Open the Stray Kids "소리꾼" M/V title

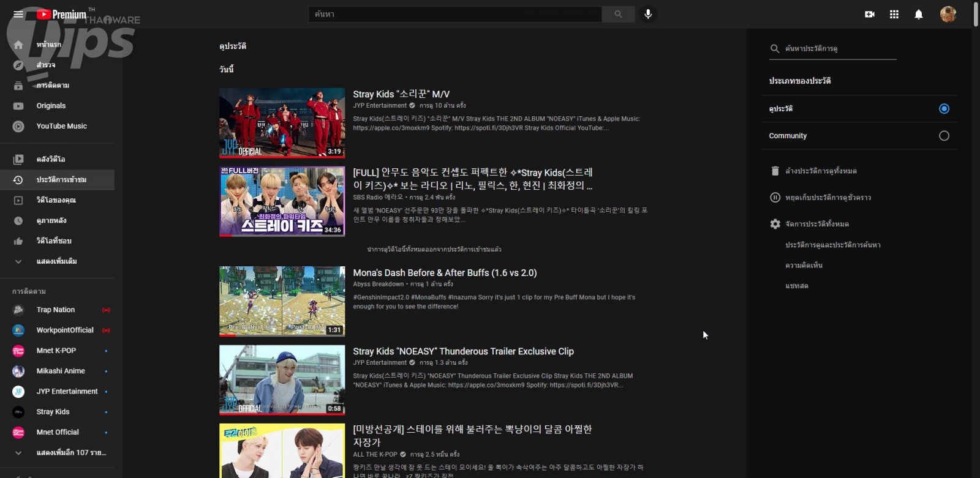coord(401,94)
